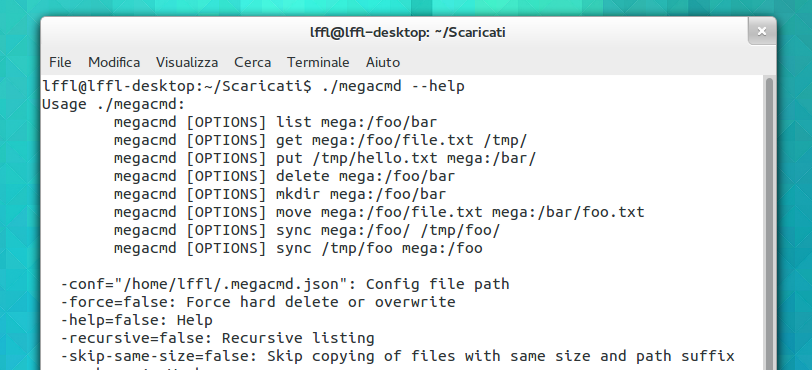812x370 pixels.
Task: Open the Terminale menu
Action: click(x=318, y=62)
